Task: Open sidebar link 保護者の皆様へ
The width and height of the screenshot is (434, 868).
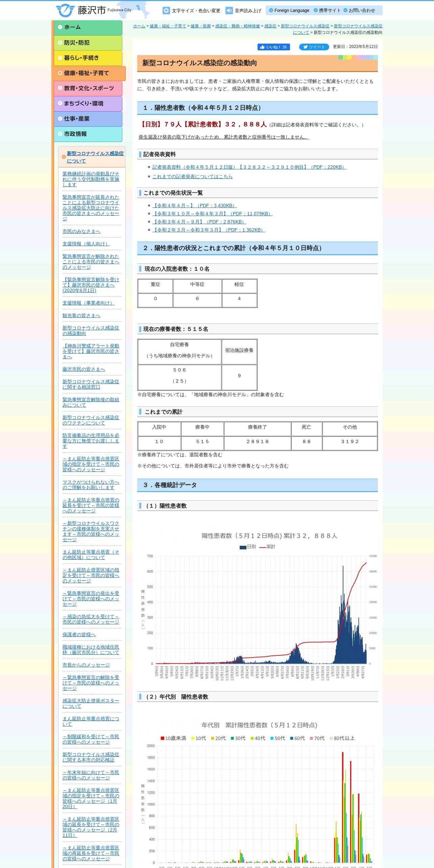Action: click(79, 635)
